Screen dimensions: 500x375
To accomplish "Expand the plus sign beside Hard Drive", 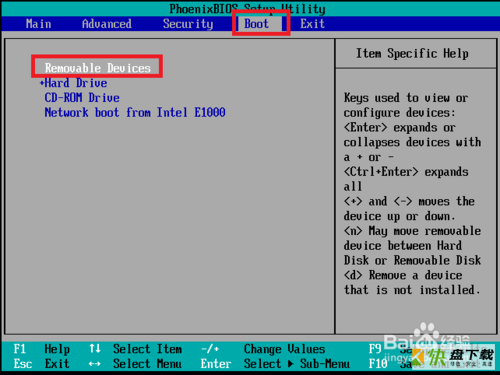I will pyautogui.click(x=42, y=83).
